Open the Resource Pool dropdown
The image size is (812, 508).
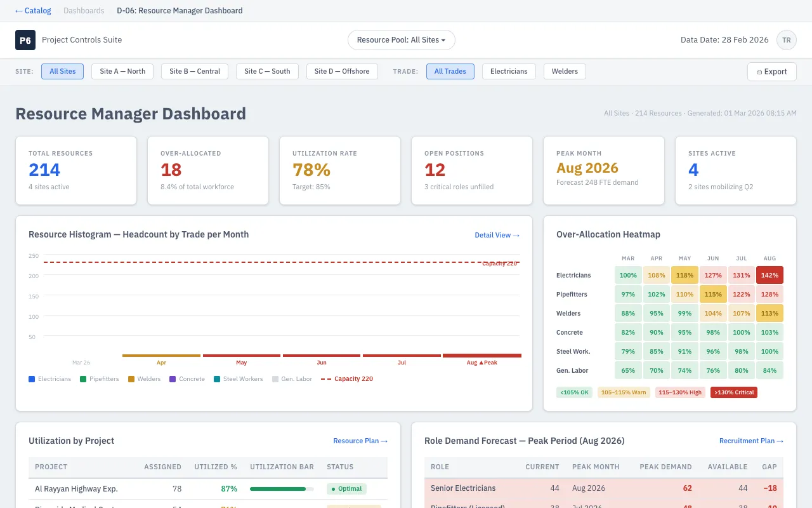pos(401,39)
